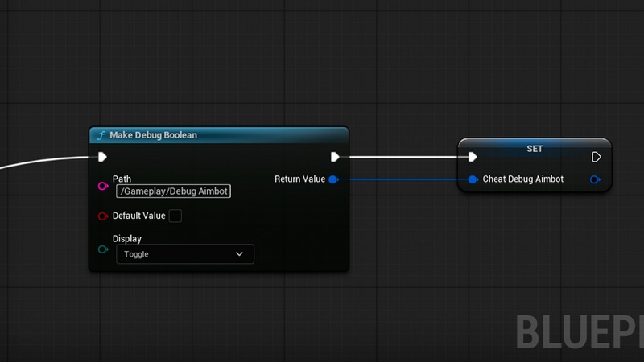This screenshot has height=362, width=644.
Task: Click the white execution wire between nodes
Action: [402, 157]
